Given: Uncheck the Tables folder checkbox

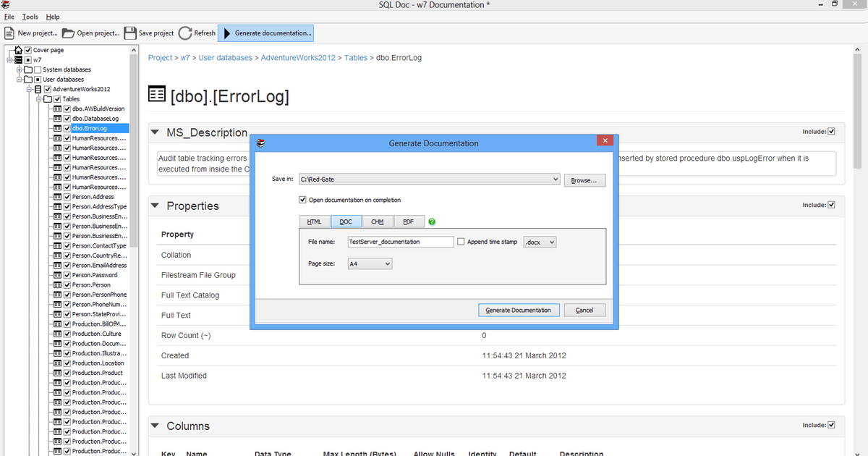Looking at the screenshot, I should (57, 99).
